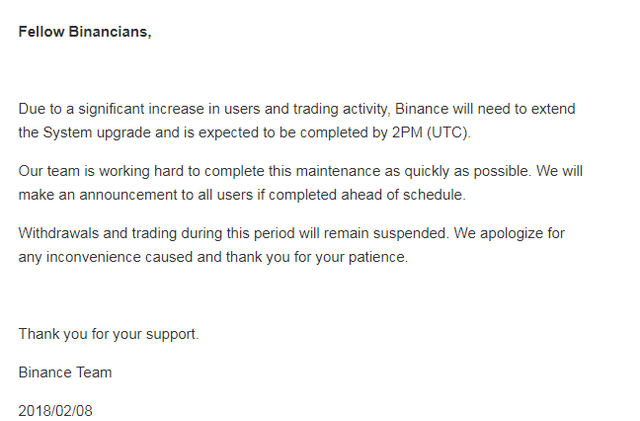Click the "Fellow Binancians," greeting heading
Screen dimensions: 640x421
pos(85,32)
